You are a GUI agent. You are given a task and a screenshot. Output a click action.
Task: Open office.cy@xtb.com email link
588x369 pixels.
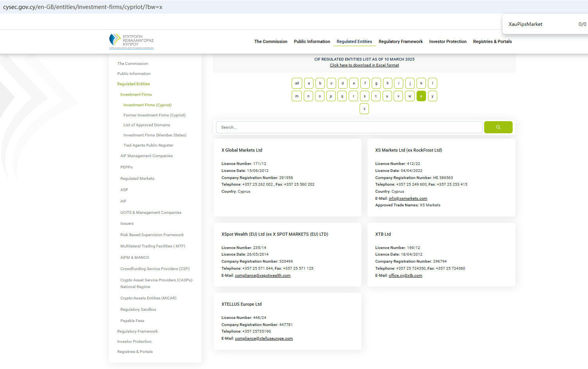[405, 276]
